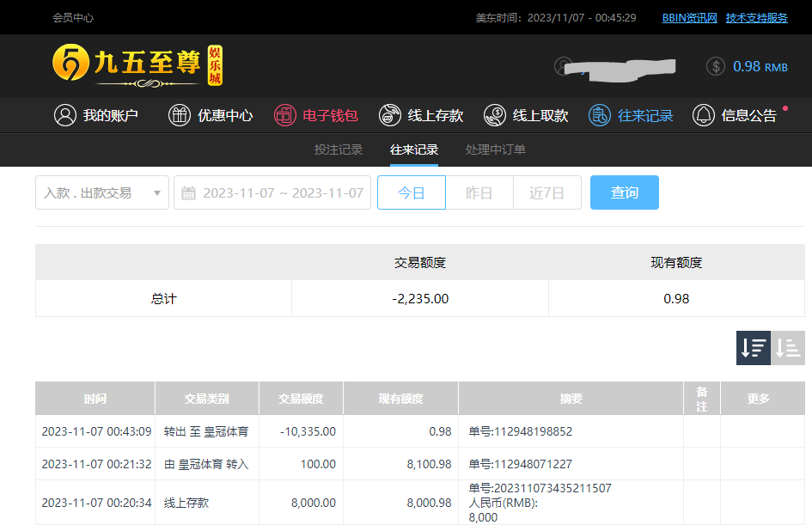Open the BBIN资讯网 link
The height and width of the screenshot is (531, 812).
(x=689, y=17)
